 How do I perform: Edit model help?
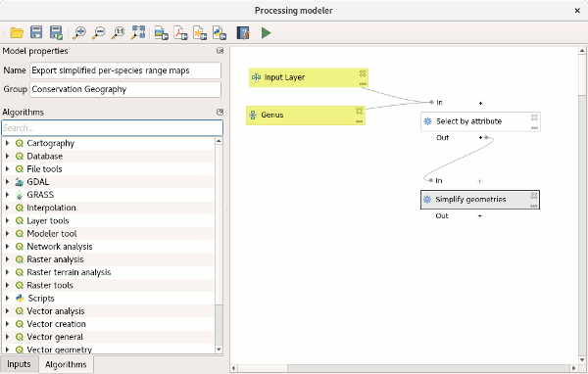(x=243, y=32)
